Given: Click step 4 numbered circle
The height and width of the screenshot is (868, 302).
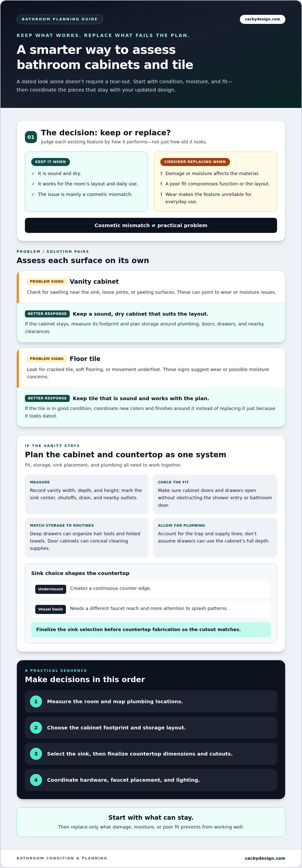Looking at the screenshot, I should [x=36, y=780].
